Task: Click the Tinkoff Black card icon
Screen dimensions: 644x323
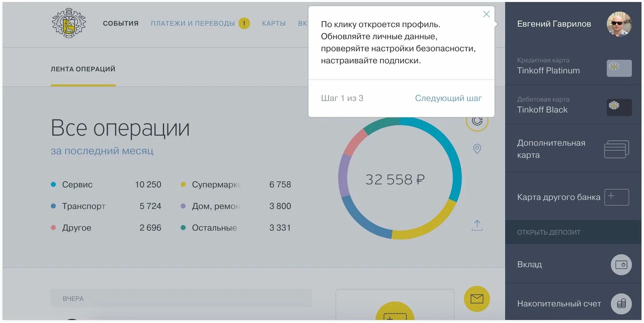Action: (x=619, y=107)
